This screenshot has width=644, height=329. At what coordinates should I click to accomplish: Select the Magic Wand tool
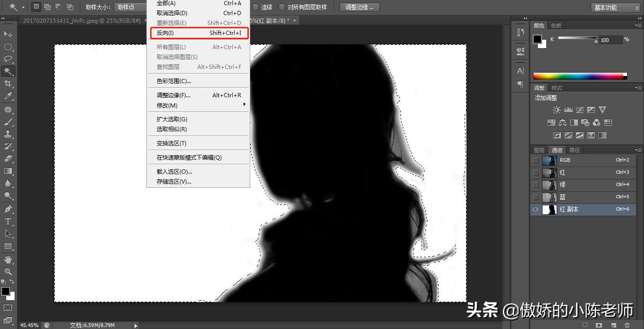pyautogui.click(x=7, y=71)
